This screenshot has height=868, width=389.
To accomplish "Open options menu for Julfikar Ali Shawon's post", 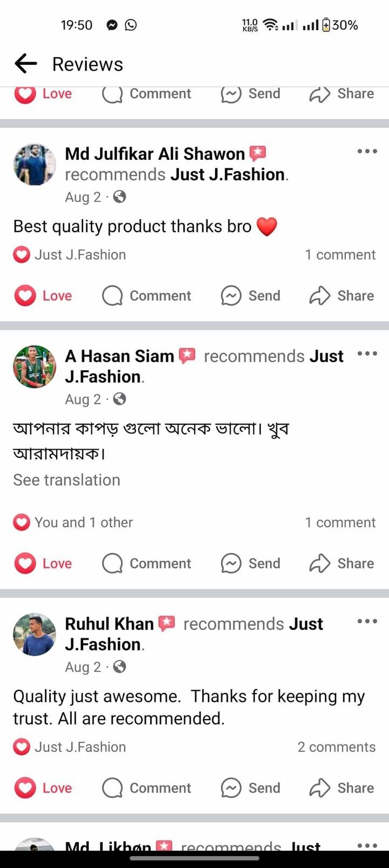I will click(367, 151).
